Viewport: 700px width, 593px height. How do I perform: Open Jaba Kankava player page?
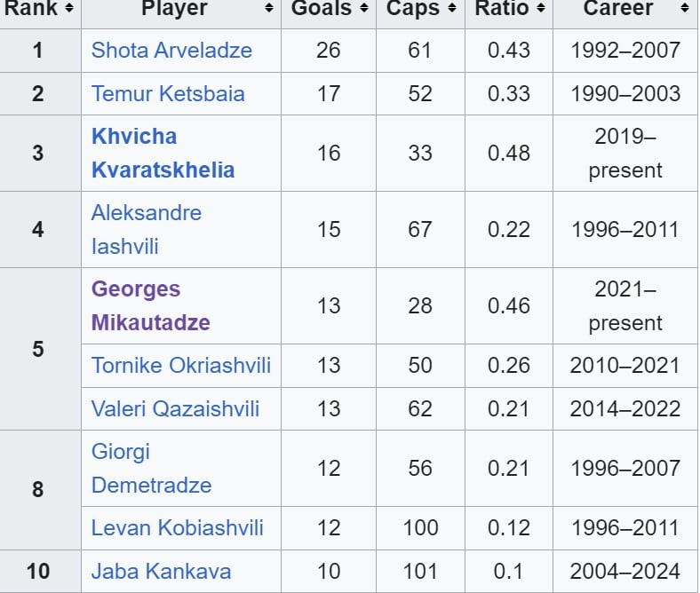161,571
